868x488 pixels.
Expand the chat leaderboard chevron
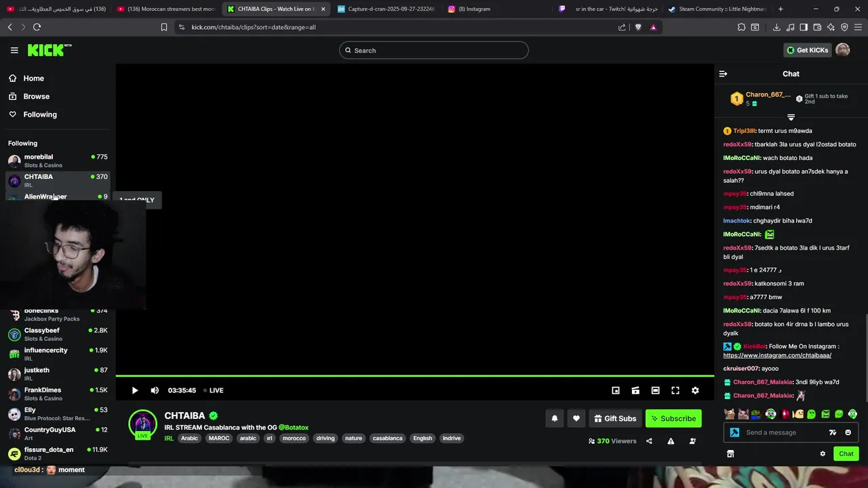[x=791, y=117]
